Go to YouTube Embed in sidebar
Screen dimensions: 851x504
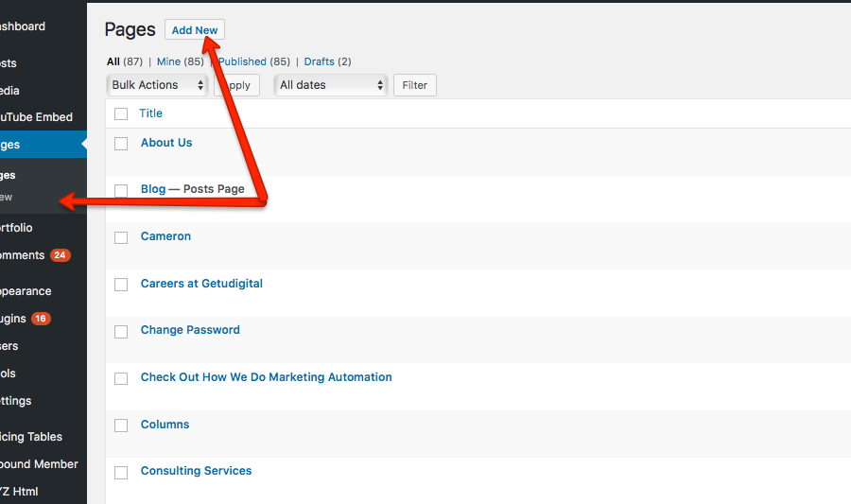[36, 117]
